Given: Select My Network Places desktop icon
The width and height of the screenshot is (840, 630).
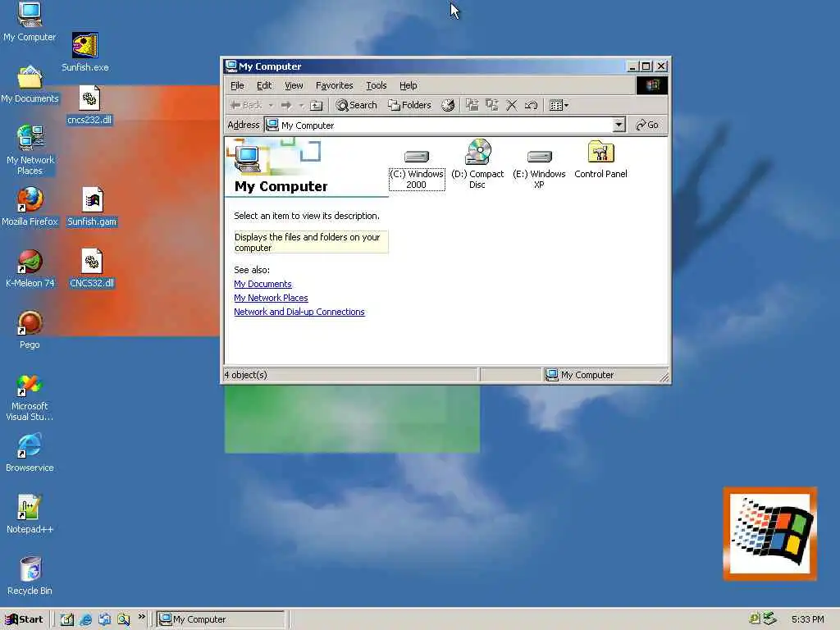Looking at the screenshot, I should coord(30,150).
